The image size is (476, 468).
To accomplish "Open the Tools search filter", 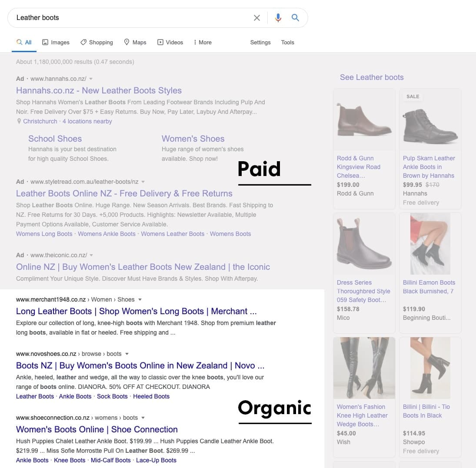I will pyautogui.click(x=287, y=42).
